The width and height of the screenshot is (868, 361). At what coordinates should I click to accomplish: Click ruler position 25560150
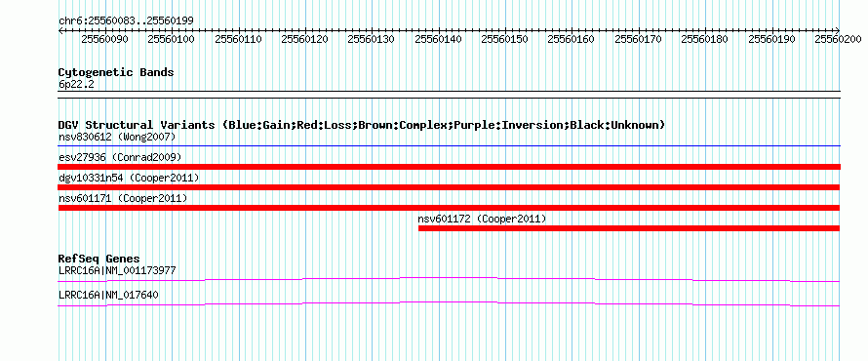tap(504, 39)
